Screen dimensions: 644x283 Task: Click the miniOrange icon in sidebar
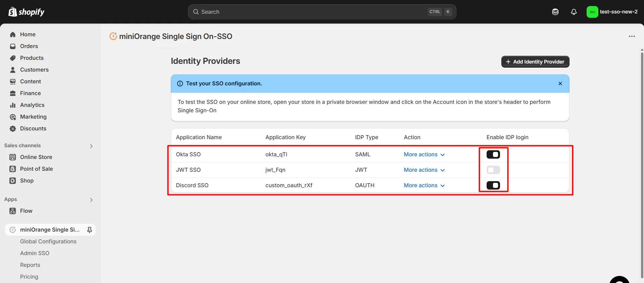point(13,230)
